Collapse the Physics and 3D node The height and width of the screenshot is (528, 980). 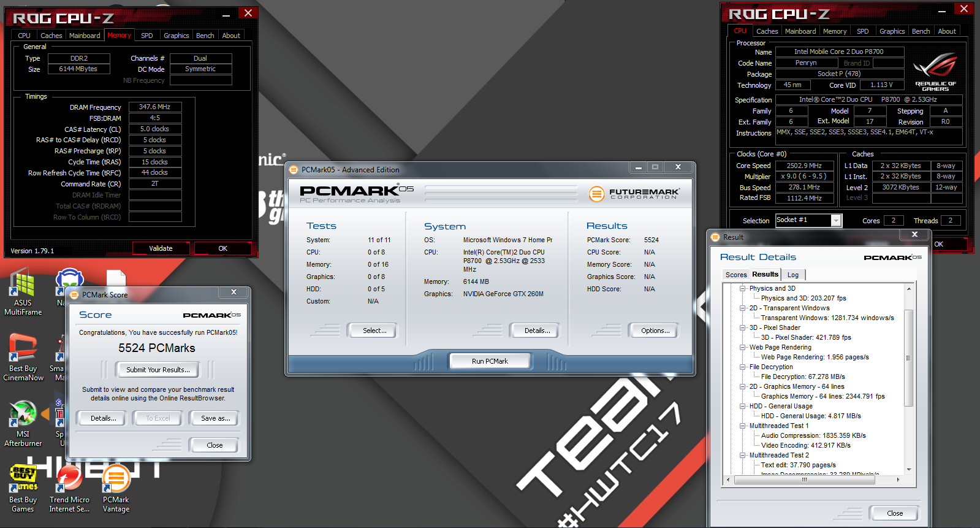tap(743, 288)
